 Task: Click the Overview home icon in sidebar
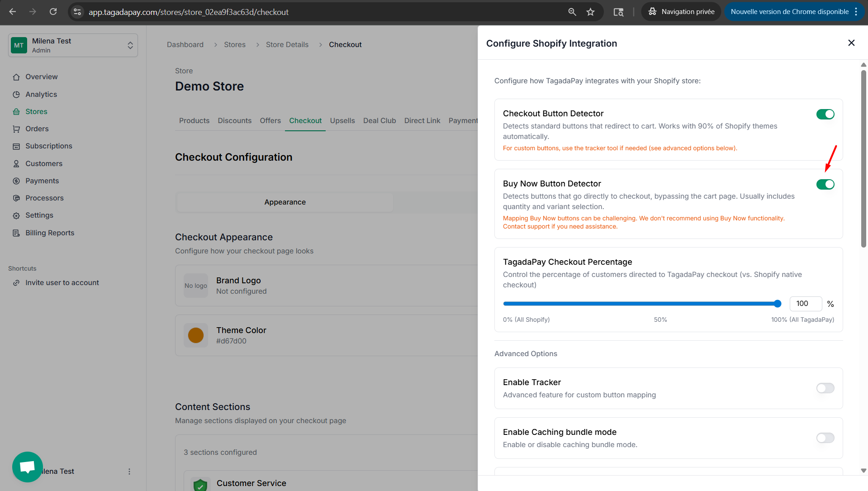tap(16, 77)
